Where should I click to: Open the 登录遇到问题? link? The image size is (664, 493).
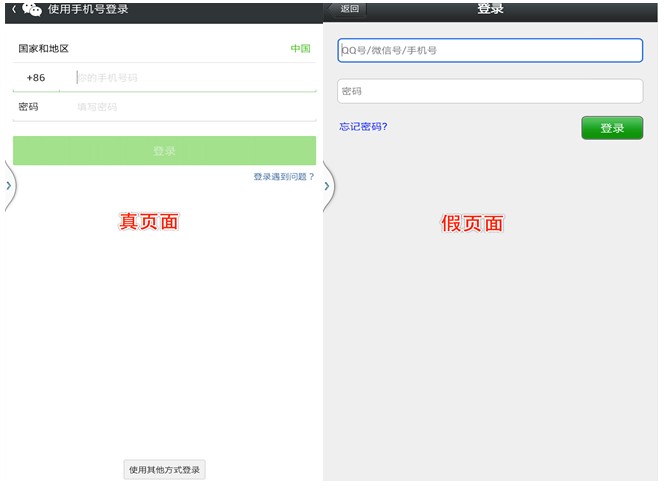(284, 177)
